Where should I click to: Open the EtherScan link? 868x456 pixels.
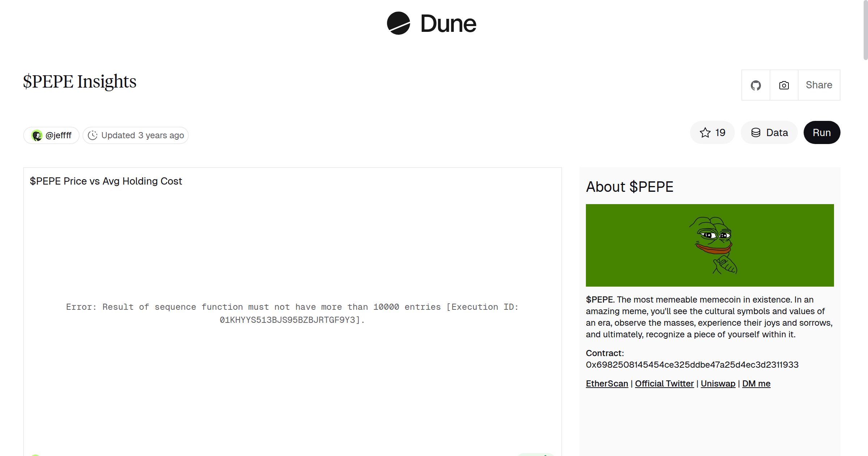607,383
